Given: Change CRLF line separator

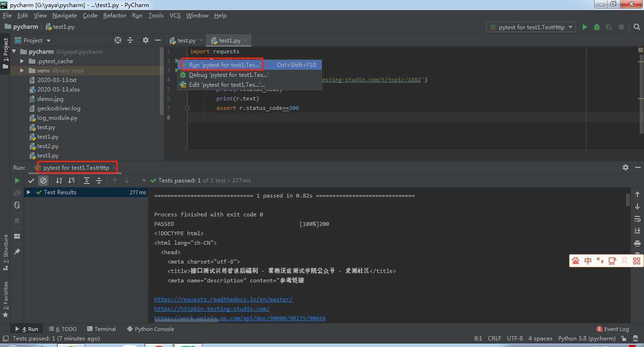Looking at the screenshot, I should (495, 338).
